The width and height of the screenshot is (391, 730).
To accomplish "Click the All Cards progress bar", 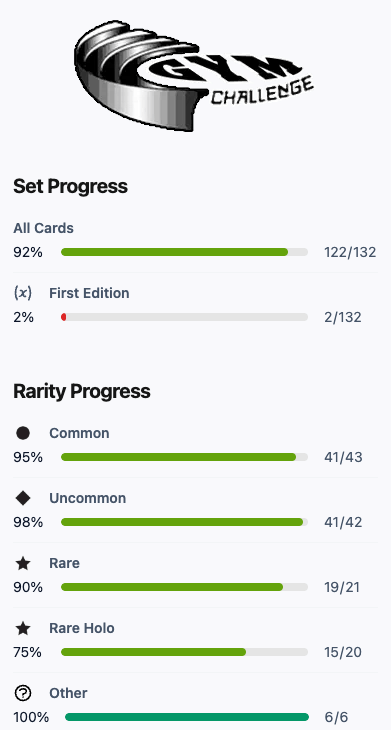I will (184, 252).
